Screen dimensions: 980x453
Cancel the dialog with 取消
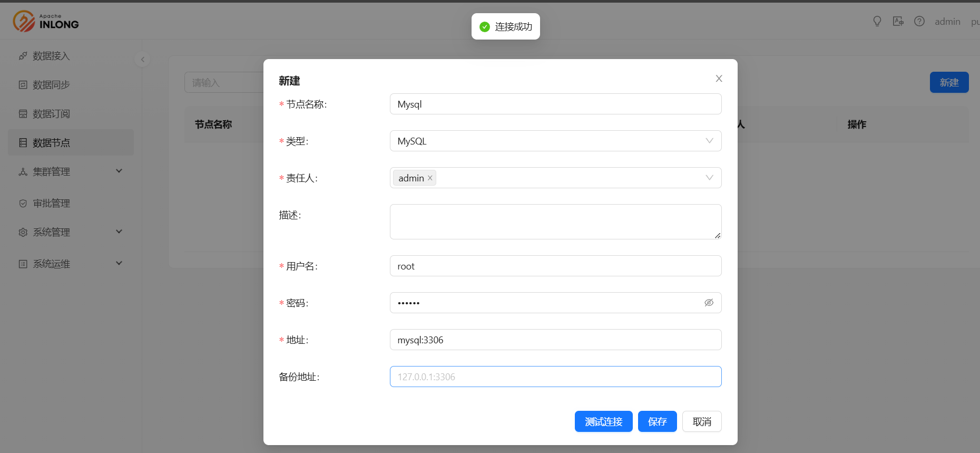pyautogui.click(x=701, y=421)
